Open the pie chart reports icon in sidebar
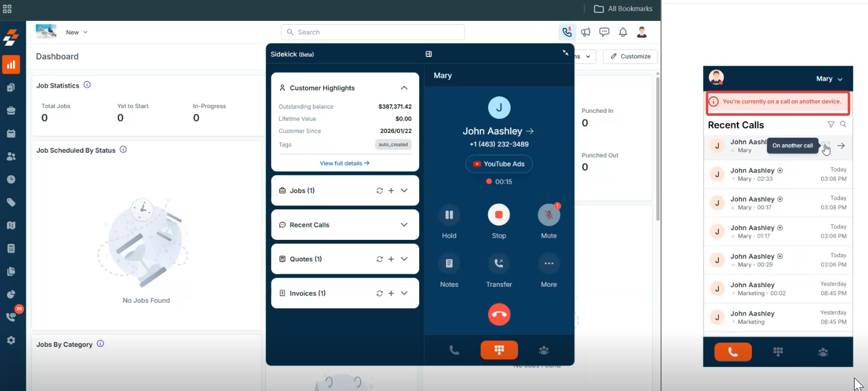 pos(11,294)
